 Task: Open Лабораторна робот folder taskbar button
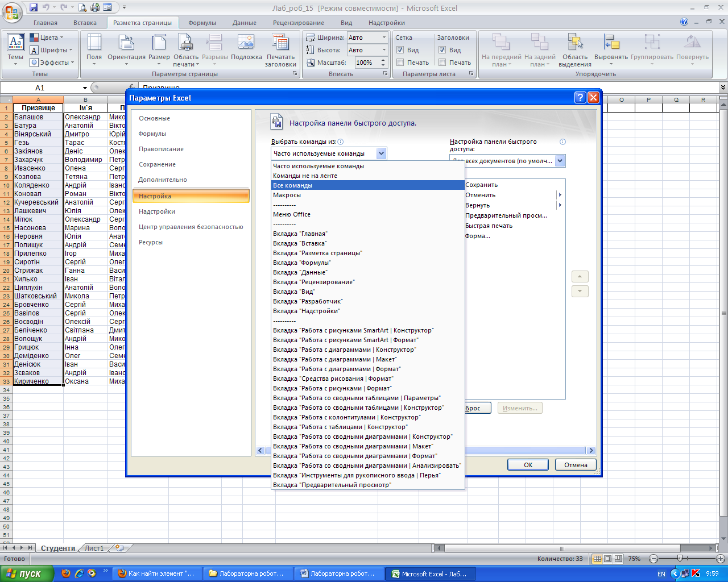pyautogui.click(x=249, y=573)
